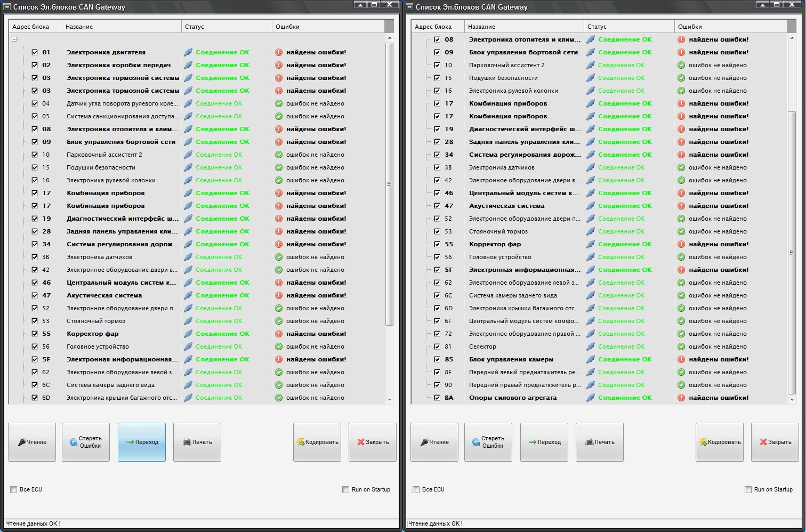Viewport: 806px width, 532px height.
Task: Click green check icon for row 04 in left window
Action: (x=279, y=103)
